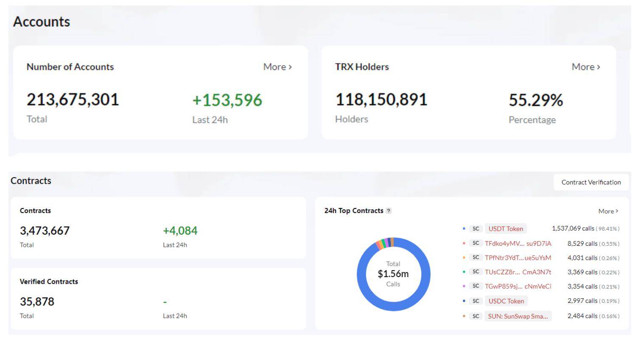This screenshot has height=344, width=644.
Task: Click the SC badge beside TUsCZZ8r address
Action: [x=476, y=272]
